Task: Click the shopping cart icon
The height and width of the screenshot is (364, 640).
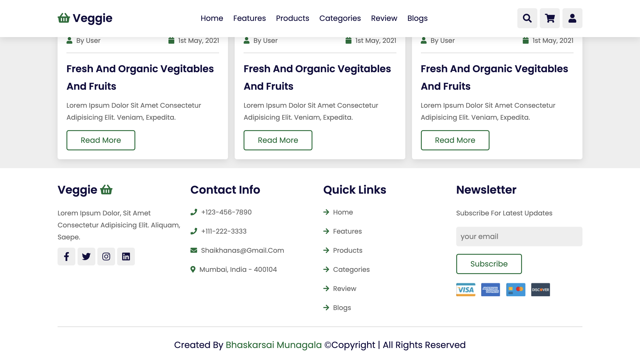Action: 550,18
